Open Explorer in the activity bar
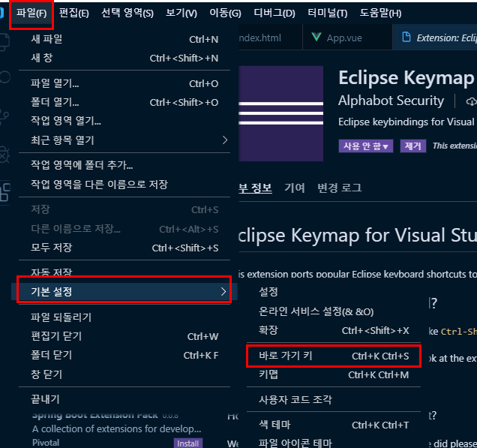 point(4,42)
